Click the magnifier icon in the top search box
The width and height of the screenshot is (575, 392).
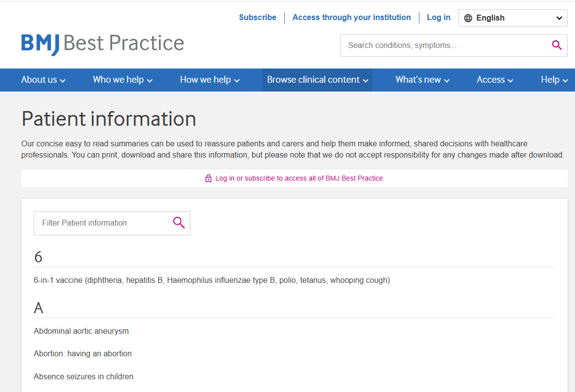pyautogui.click(x=557, y=45)
